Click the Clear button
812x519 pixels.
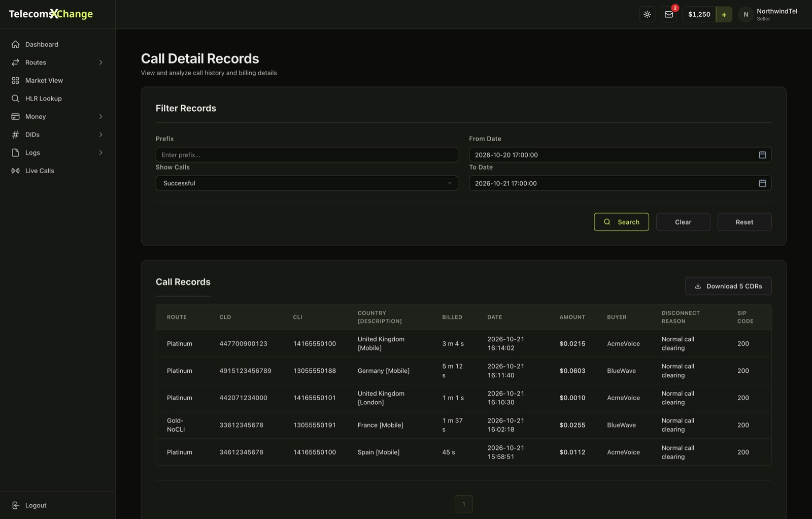tap(683, 222)
